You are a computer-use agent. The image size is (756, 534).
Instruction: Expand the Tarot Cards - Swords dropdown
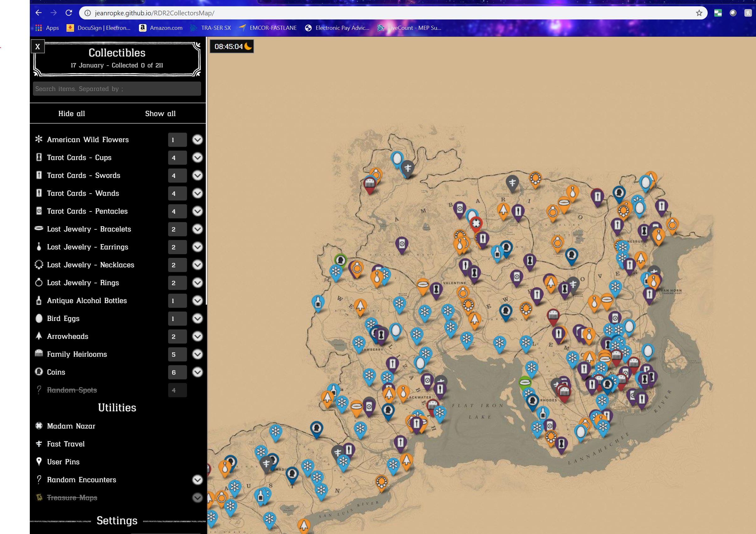pyautogui.click(x=197, y=175)
